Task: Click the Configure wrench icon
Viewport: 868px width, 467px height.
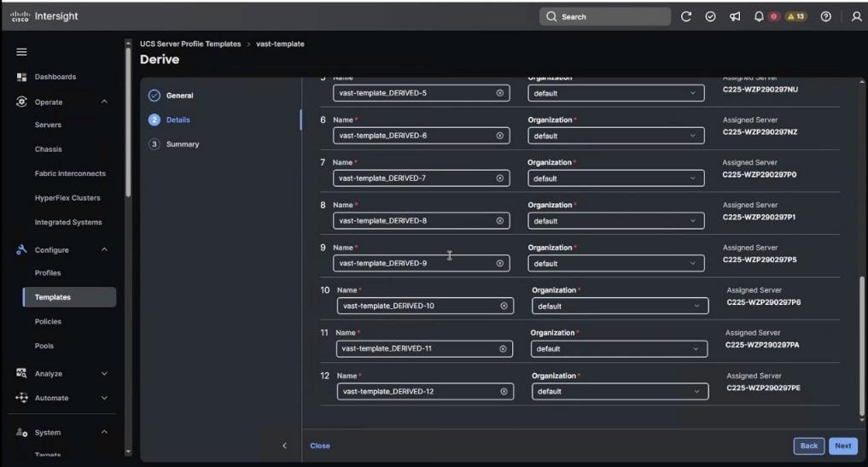Action: pos(21,250)
